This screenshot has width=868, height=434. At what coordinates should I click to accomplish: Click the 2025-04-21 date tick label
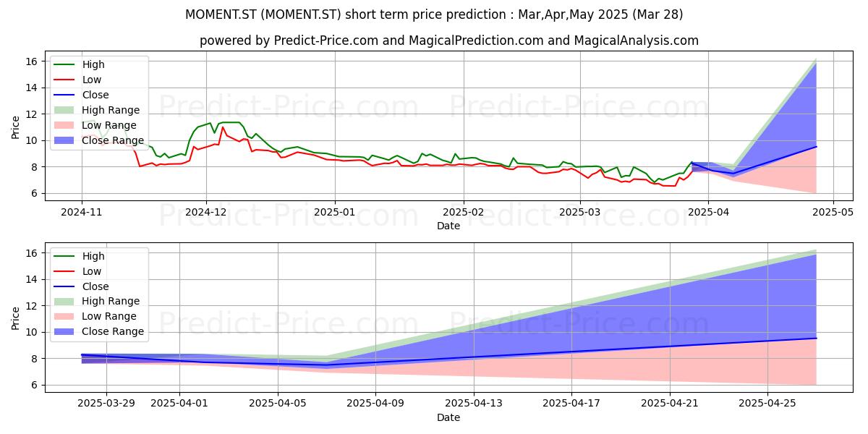(x=669, y=404)
